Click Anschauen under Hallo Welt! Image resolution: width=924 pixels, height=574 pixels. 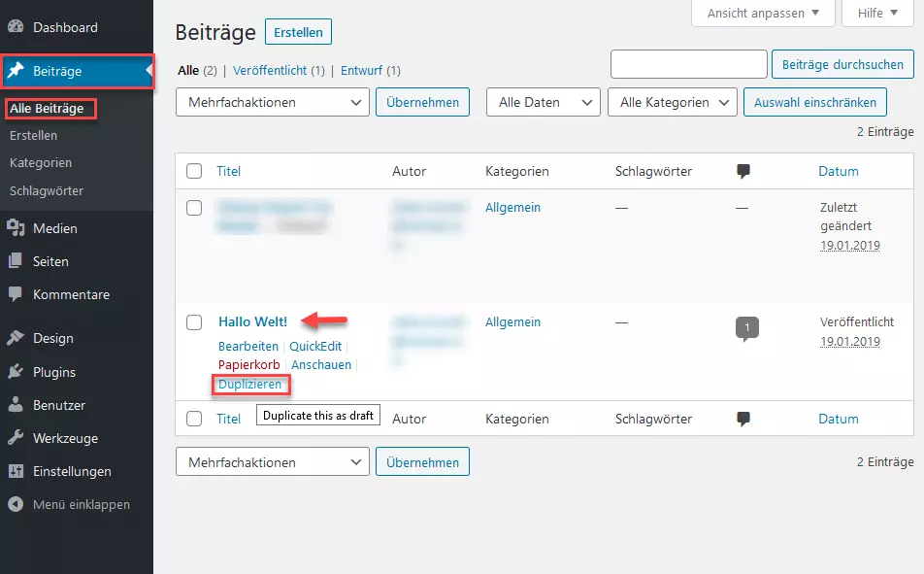[321, 364]
